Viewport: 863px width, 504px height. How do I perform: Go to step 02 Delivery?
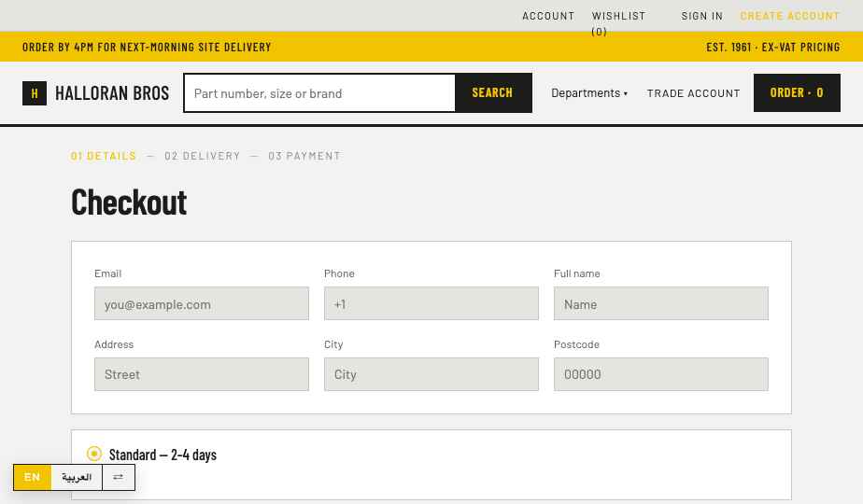202,156
